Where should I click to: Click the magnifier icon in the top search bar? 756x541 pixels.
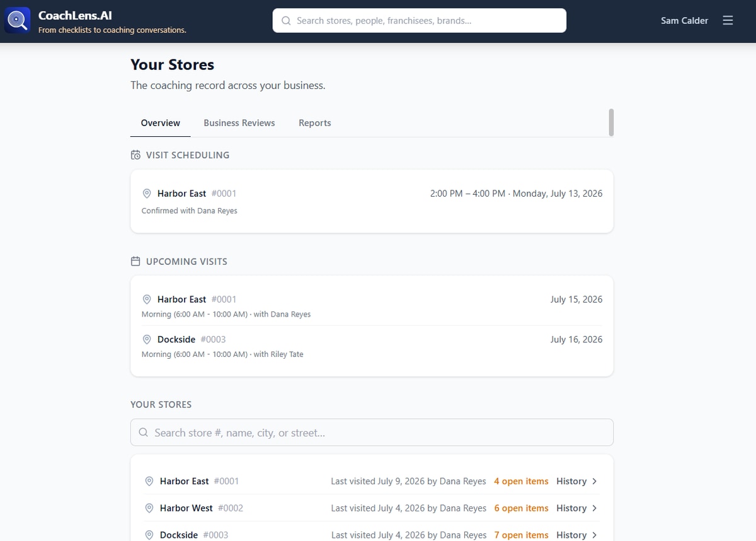coord(286,21)
